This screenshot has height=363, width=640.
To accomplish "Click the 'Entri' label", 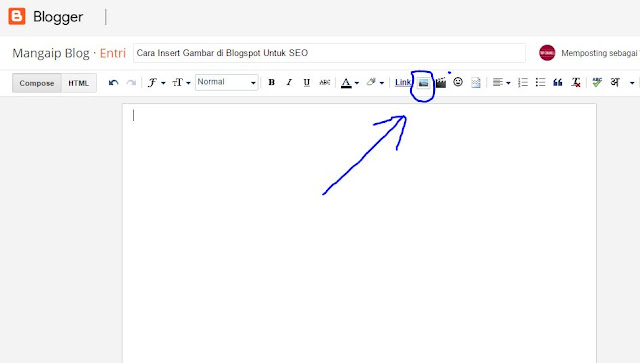I will pyautogui.click(x=113, y=53).
